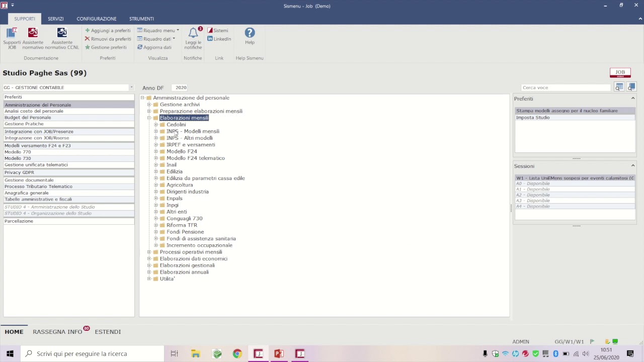Screen dimensions: 644x362
Task: Switch to SERVIZI ribbon tab
Action: click(56, 19)
